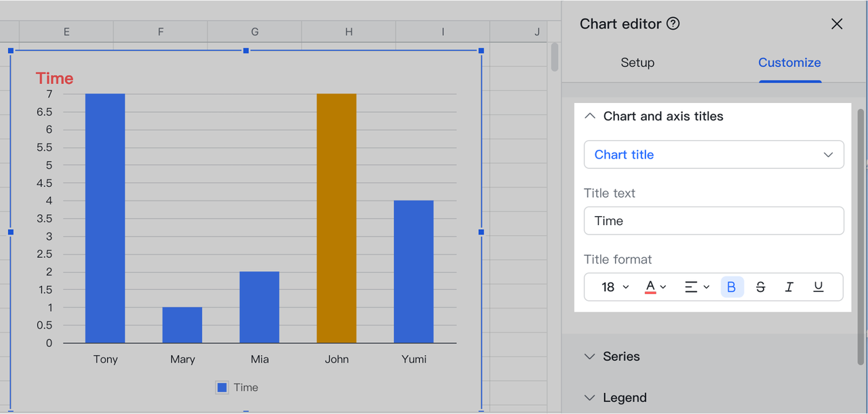
Task: Open the chart editor help
Action: pos(672,24)
